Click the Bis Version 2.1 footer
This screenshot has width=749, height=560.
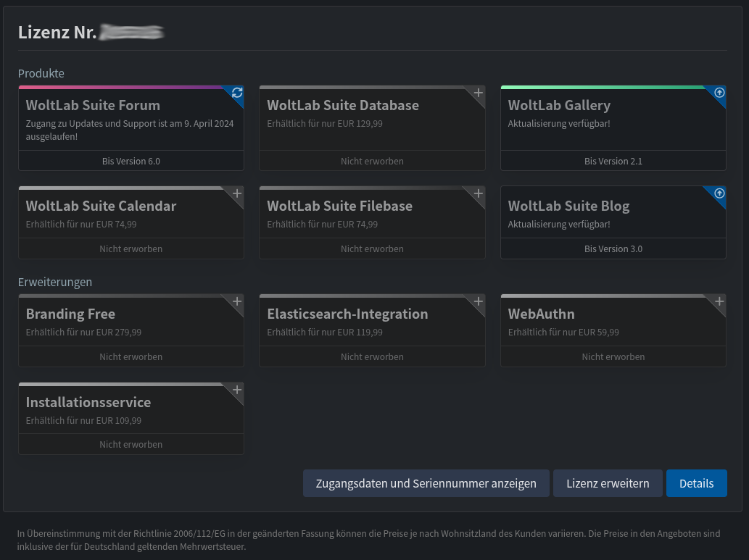click(613, 161)
